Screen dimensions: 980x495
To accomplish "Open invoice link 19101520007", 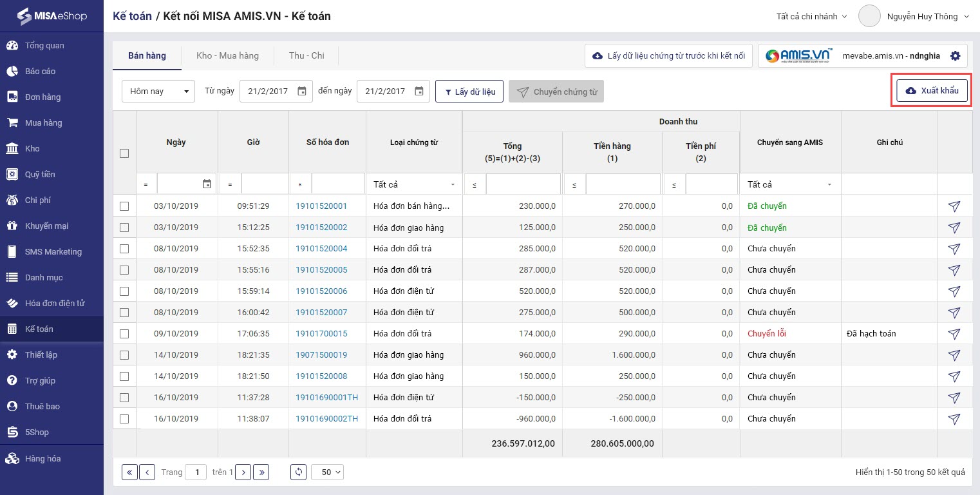I will click(321, 313).
